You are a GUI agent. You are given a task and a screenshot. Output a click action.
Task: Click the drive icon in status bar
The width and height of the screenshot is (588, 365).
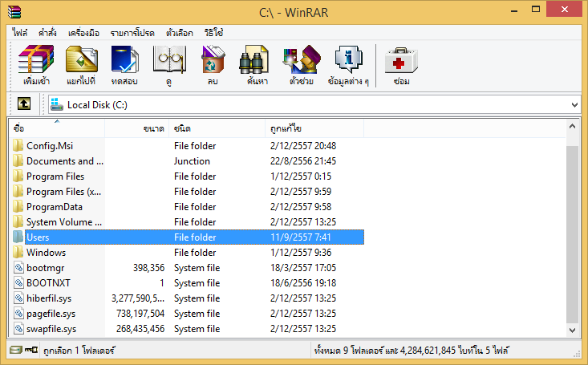[16, 350]
